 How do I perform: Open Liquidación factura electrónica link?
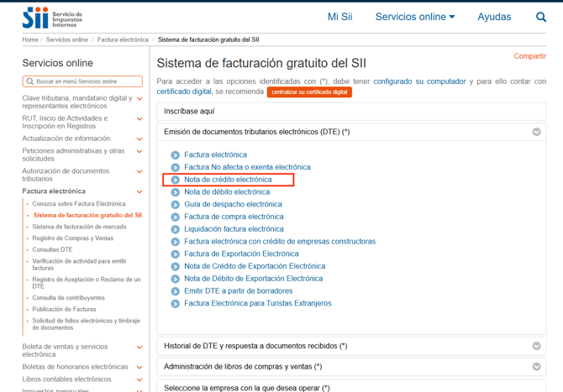pyautogui.click(x=234, y=229)
